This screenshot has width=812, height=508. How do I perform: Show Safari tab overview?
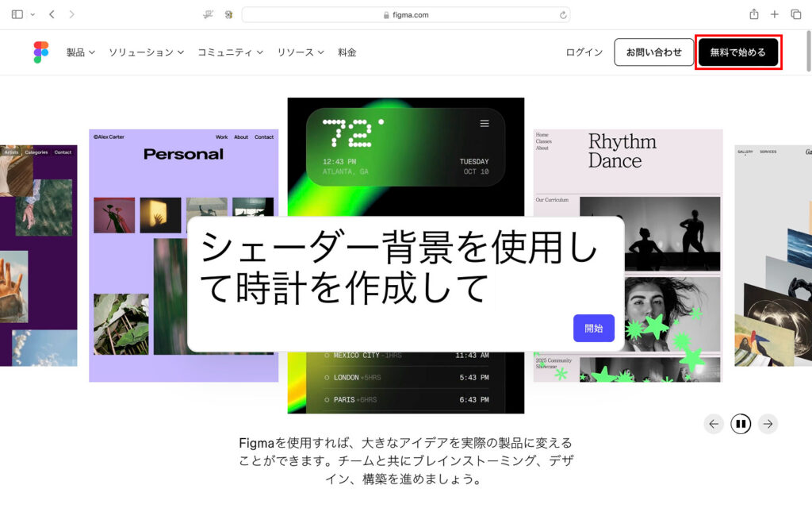click(795, 14)
